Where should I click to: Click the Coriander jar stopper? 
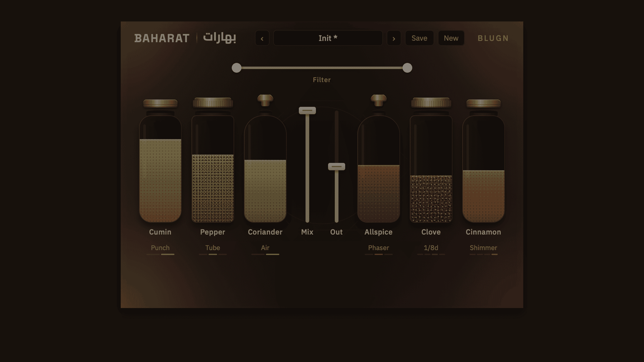click(x=265, y=100)
